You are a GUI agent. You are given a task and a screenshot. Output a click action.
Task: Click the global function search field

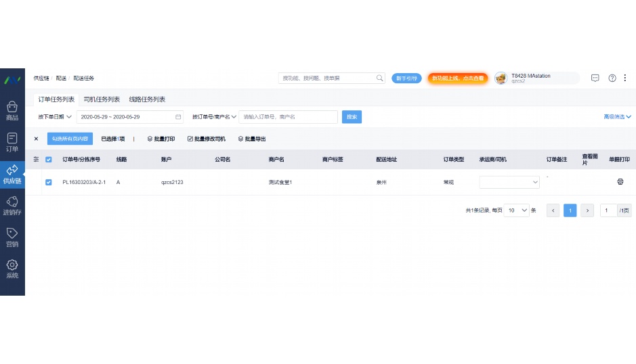click(331, 78)
